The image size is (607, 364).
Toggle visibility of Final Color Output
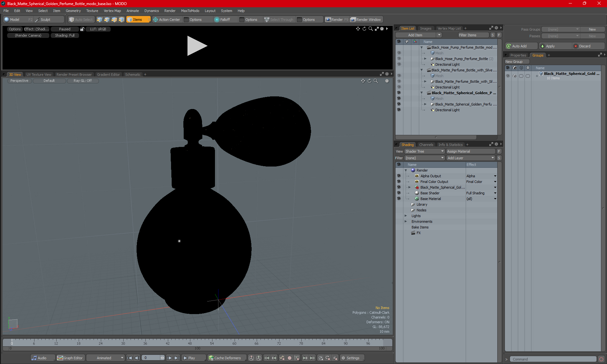[x=399, y=181]
